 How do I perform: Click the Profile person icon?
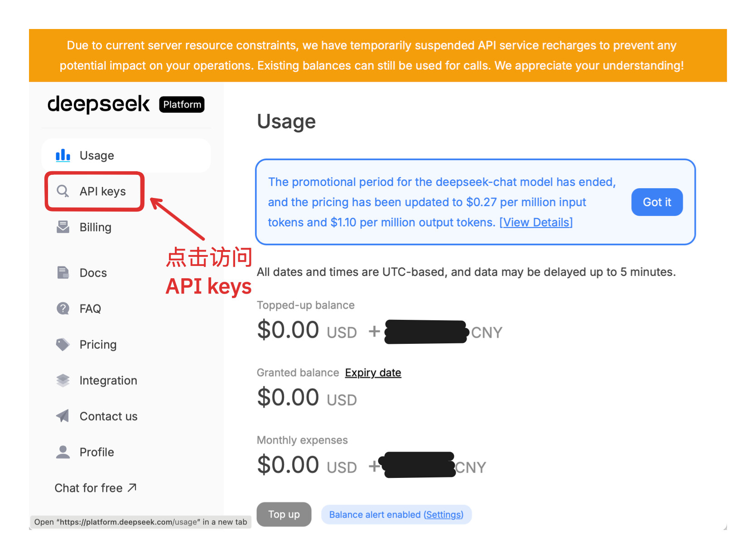(63, 452)
